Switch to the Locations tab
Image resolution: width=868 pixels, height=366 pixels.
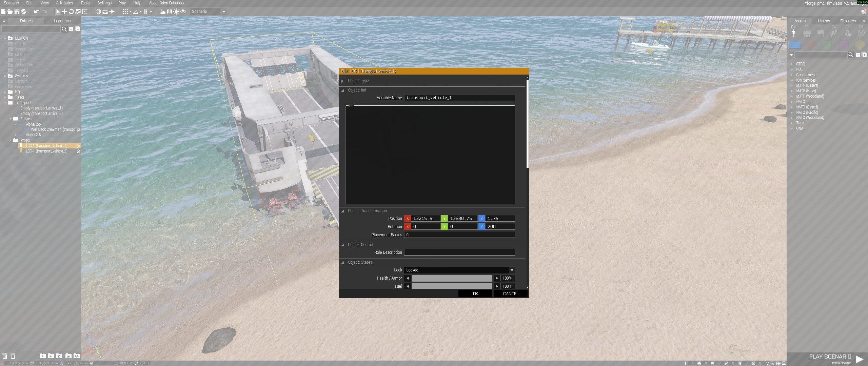tap(62, 21)
